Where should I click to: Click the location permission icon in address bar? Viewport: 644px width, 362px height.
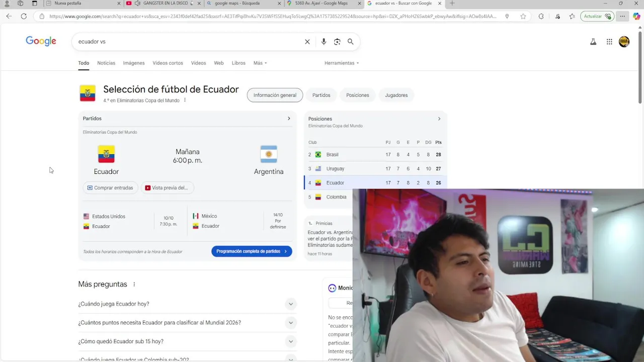tap(507, 16)
